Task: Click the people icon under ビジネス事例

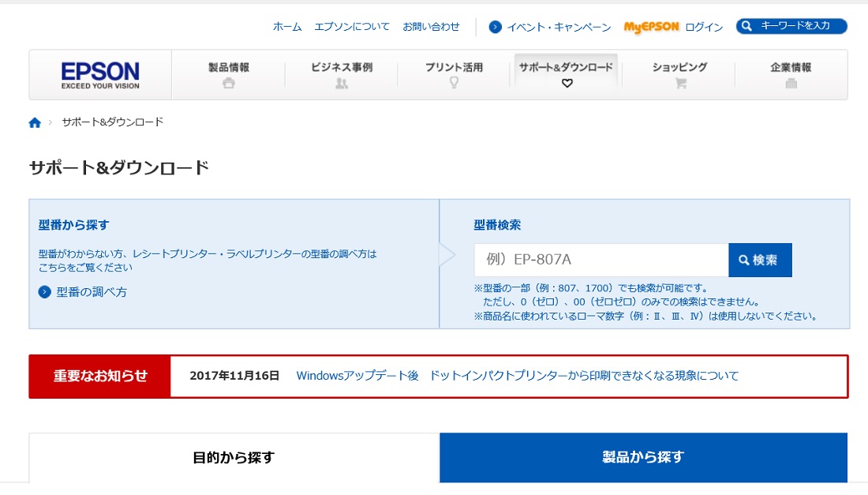Action: [342, 84]
